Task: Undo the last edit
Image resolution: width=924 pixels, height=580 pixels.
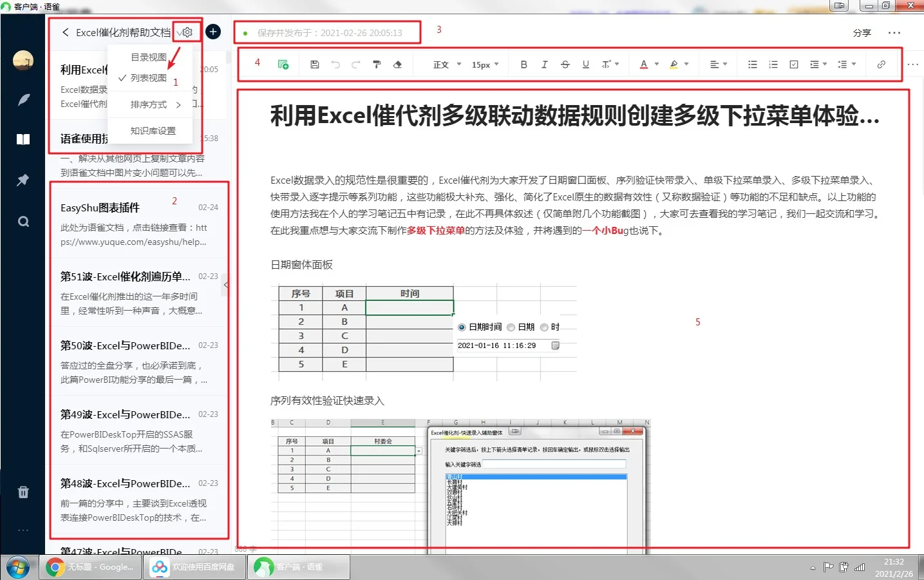Action: point(335,64)
